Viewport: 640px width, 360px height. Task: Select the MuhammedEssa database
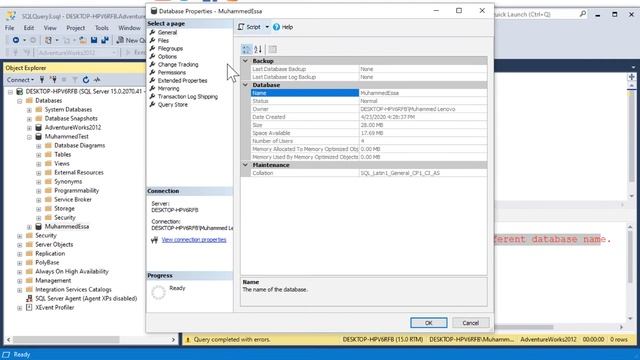point(67,226)
